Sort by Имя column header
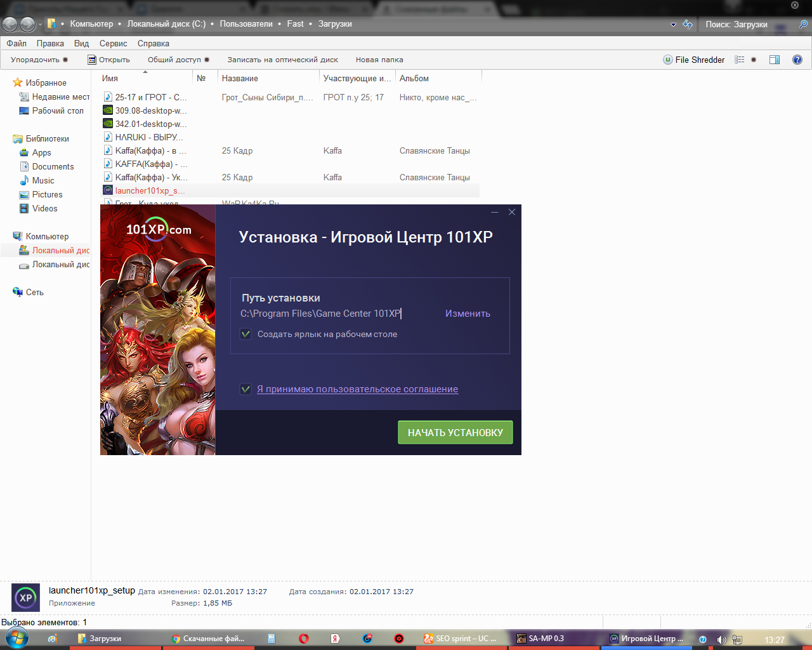The width and height of the screenshot is (812, 650). [x=146, y=78]
